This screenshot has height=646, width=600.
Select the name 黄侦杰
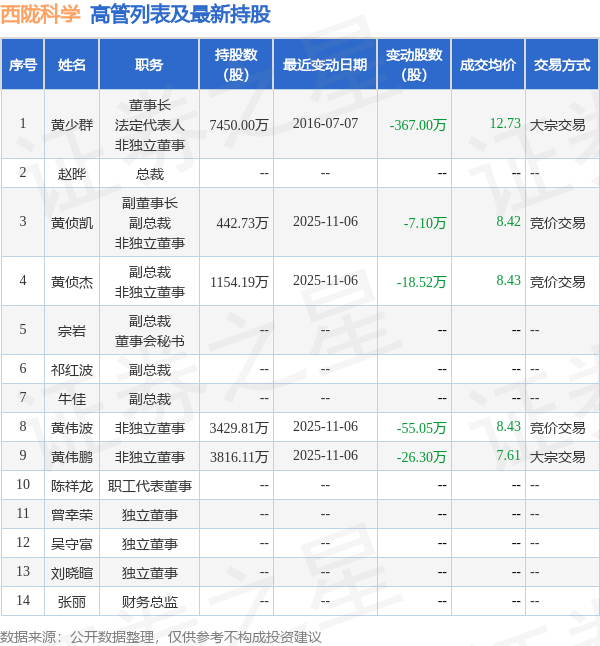72,282
